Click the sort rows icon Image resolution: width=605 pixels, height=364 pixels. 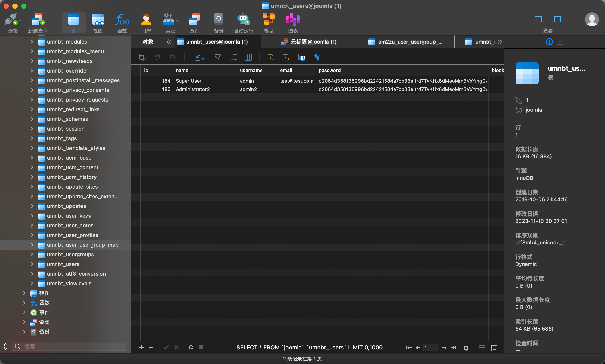(233, 57)
